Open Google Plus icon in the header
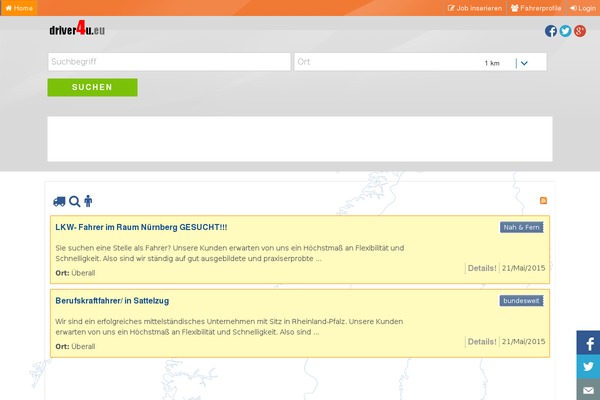Image resolution: width=600 pixels, height=400 pixels. 580,31
